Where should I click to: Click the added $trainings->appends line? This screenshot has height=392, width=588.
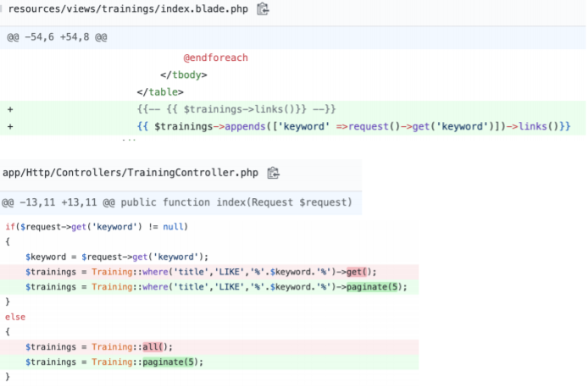(x=353, y=127)
